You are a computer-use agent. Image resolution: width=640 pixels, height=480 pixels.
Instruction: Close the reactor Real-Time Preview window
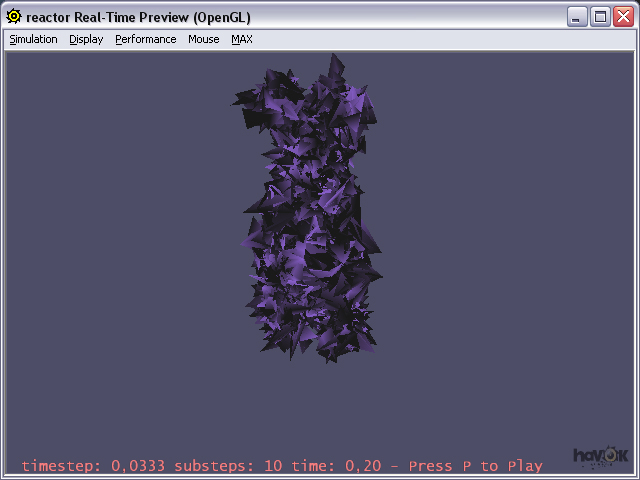click(623, 17)
